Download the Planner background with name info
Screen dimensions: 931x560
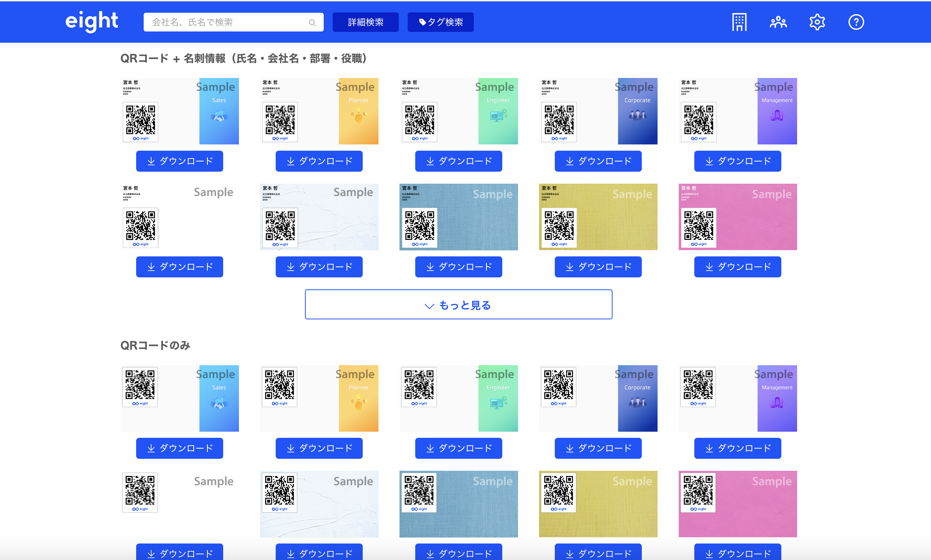coord(318,161)
